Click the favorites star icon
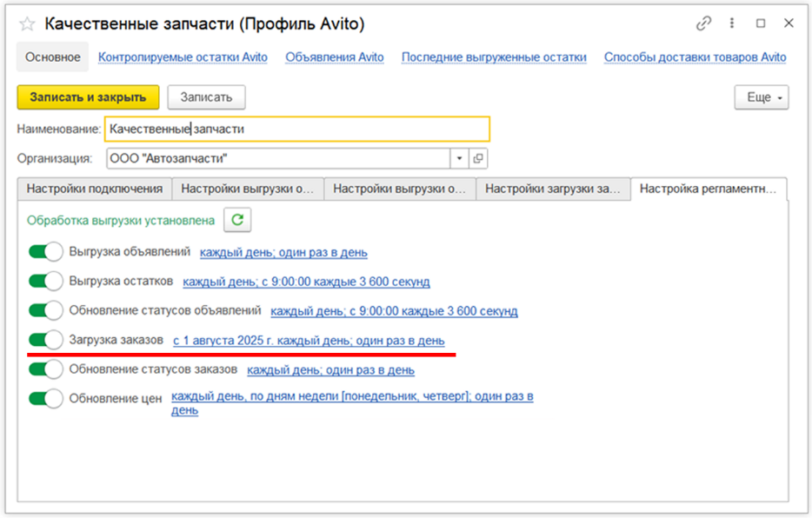The image size is (812, 518). [28, 23]
